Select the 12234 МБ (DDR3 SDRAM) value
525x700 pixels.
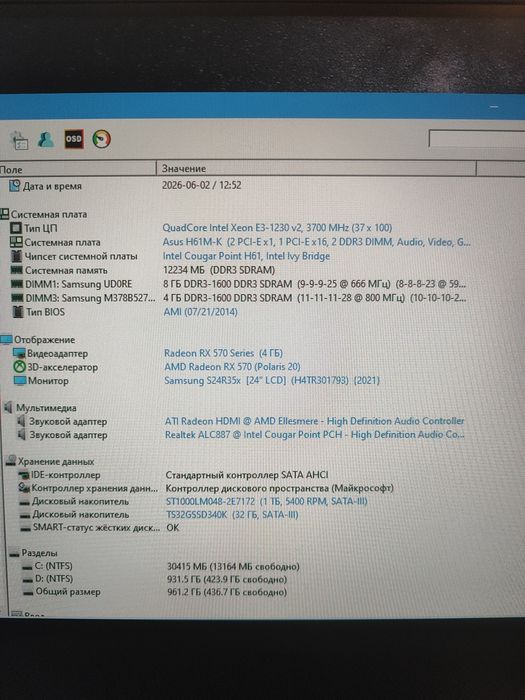(x=219, y=270)
